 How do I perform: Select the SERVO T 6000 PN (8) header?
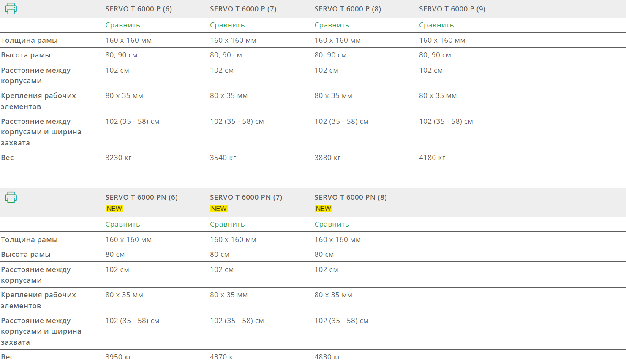(351, 197)
